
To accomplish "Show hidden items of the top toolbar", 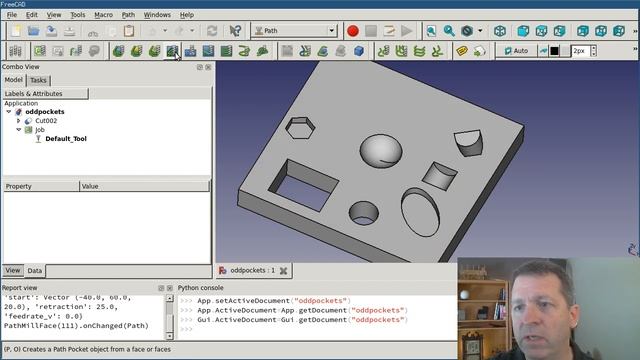I will pos(635,31).
